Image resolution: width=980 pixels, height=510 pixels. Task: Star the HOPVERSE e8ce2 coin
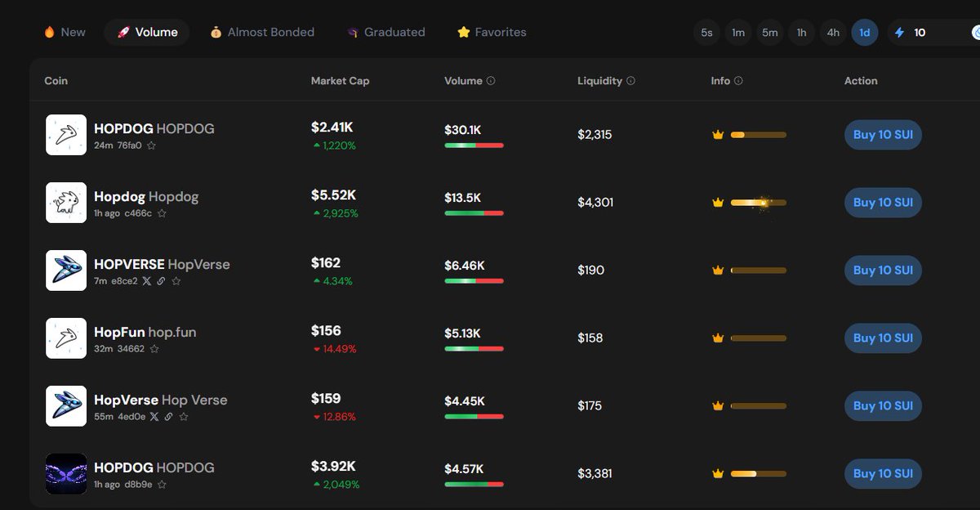click(x=176, y=281)
